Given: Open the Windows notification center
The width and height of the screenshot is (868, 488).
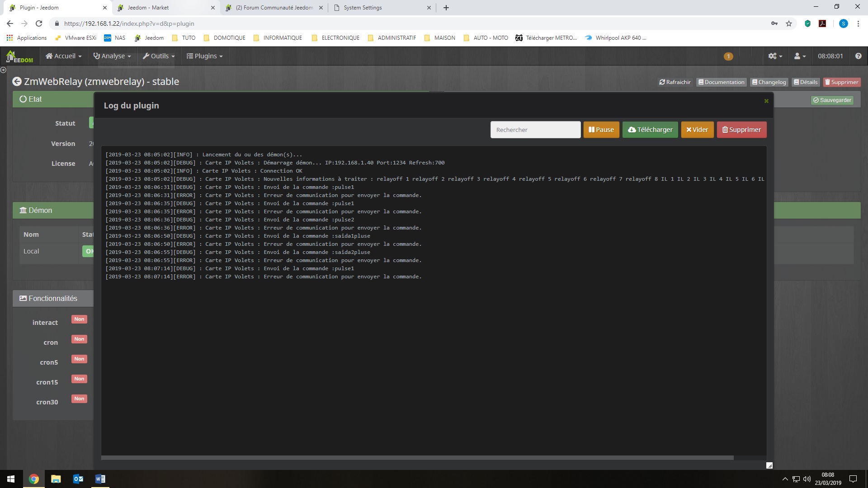Looking at the screenshot, I should click(853, 479).
